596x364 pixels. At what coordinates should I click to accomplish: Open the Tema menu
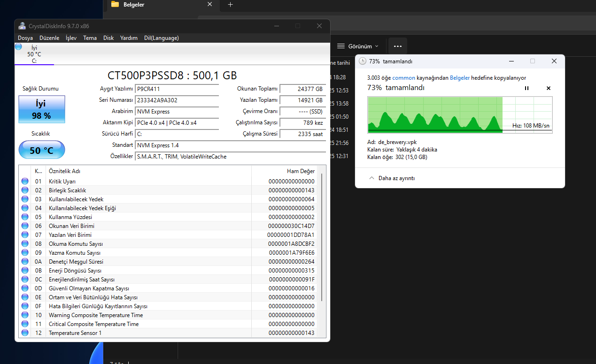click(90, 38)
